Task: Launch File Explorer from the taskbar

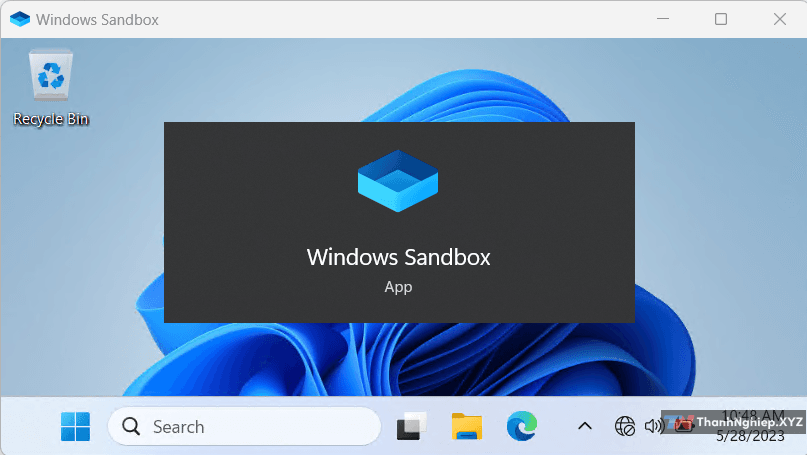Action: click(467, 426)
